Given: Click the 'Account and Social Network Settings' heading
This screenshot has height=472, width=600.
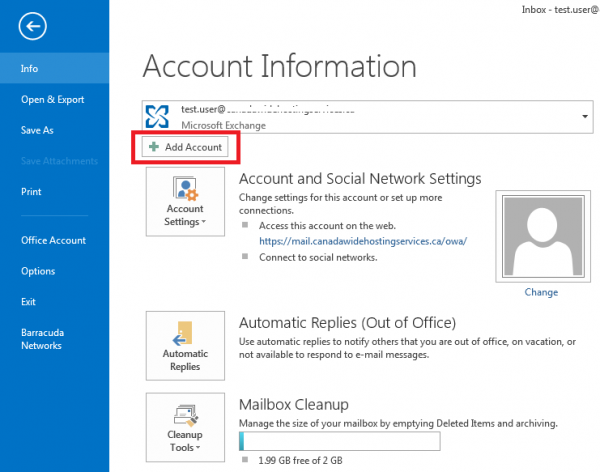Looking at the screenshot, I should (360, 179).
